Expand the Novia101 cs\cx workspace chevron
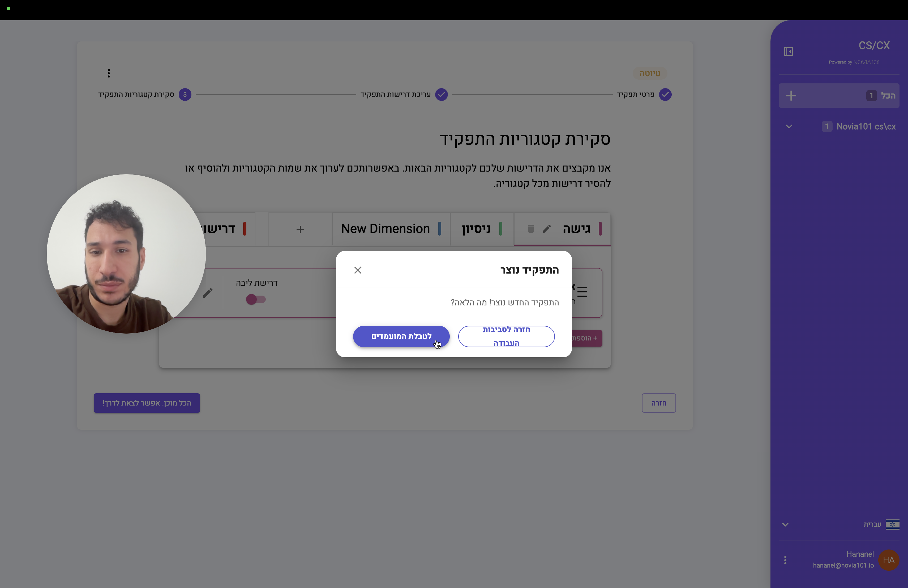 pyautogui.click(x=789, y=127)
